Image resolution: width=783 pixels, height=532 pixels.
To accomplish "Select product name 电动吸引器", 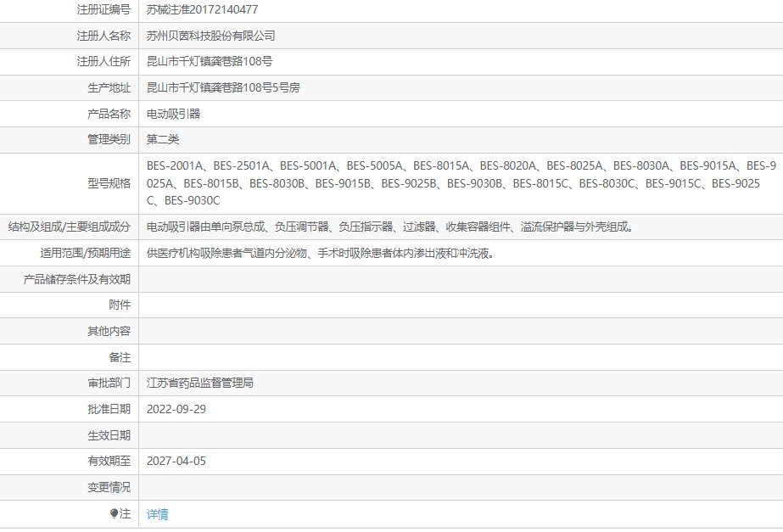I will 173,114.
